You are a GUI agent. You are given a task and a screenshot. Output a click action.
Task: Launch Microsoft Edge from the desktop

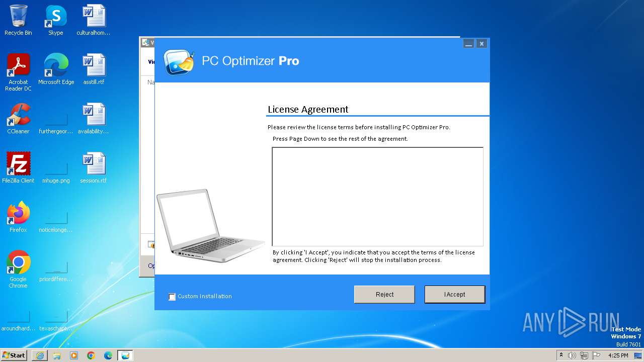click(56, 69)
